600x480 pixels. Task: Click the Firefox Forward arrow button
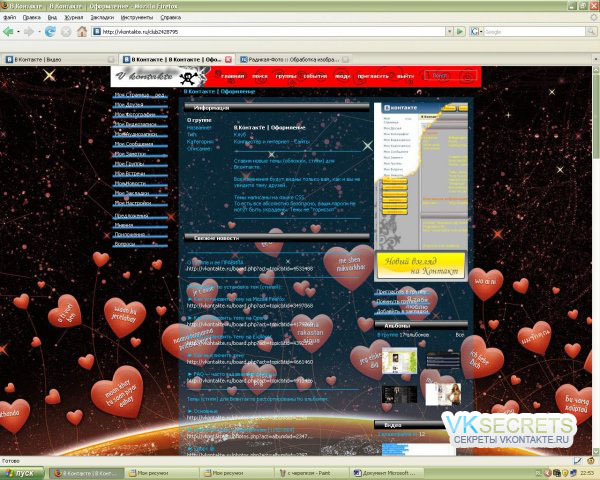pos(29,31)
